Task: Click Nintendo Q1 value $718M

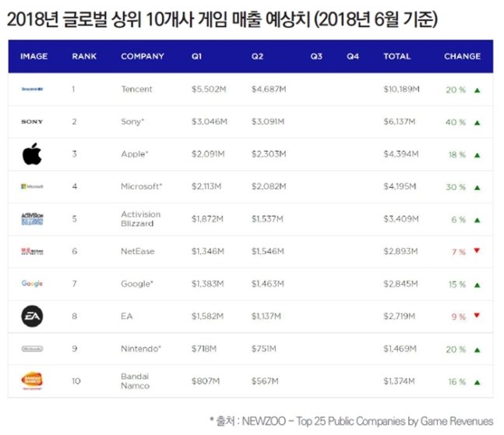Action: [204, 348]
